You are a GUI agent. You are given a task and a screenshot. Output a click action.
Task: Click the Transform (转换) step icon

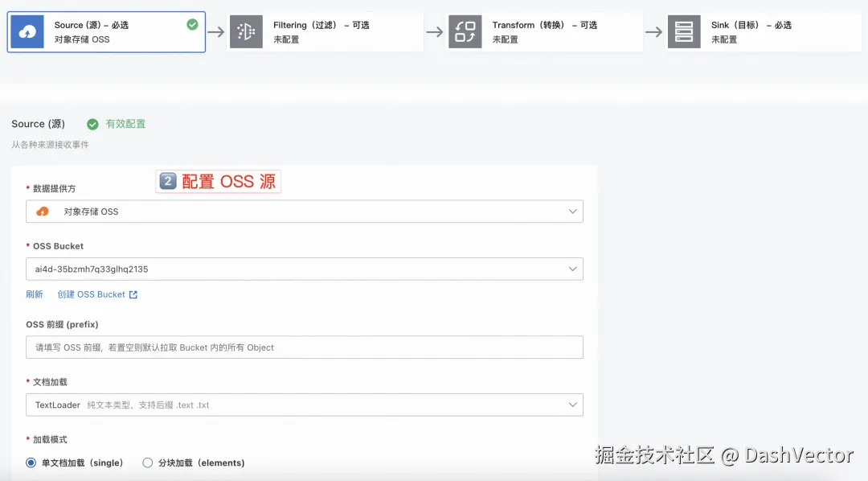click(x=465, y=31)
